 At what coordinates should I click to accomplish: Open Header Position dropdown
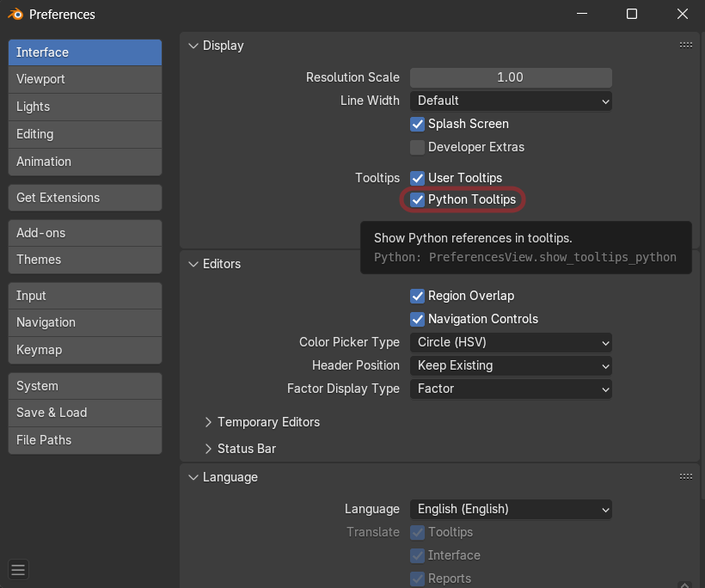point(511,365)
